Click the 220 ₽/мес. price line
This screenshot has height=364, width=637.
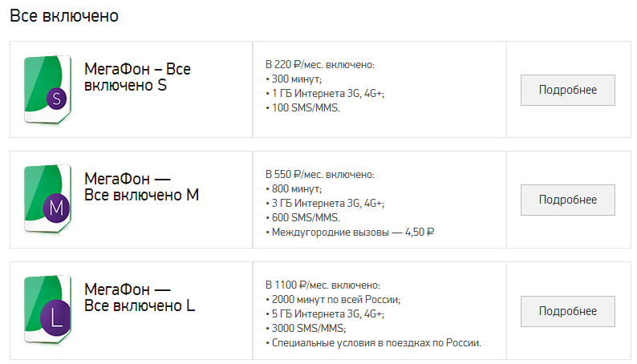320,64
